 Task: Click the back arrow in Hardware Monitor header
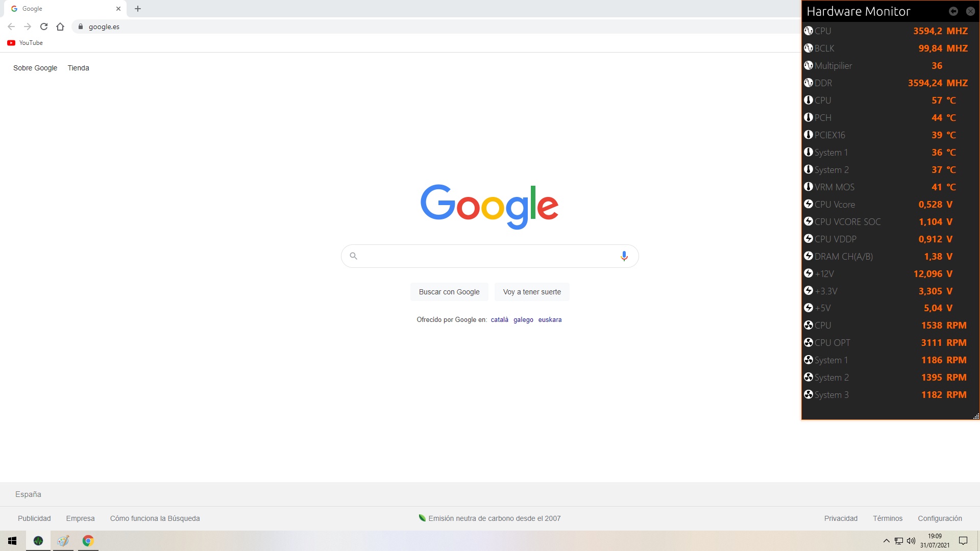tap(953, 11)
